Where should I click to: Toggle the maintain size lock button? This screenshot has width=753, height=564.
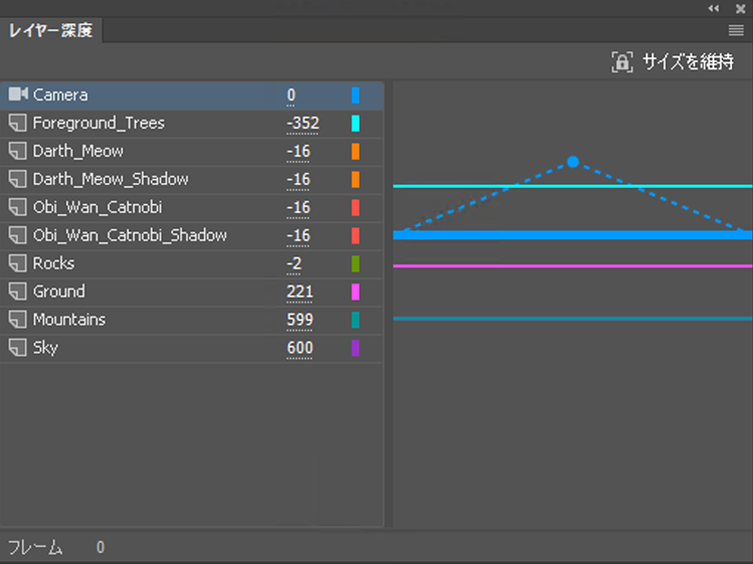coord(622,62)
